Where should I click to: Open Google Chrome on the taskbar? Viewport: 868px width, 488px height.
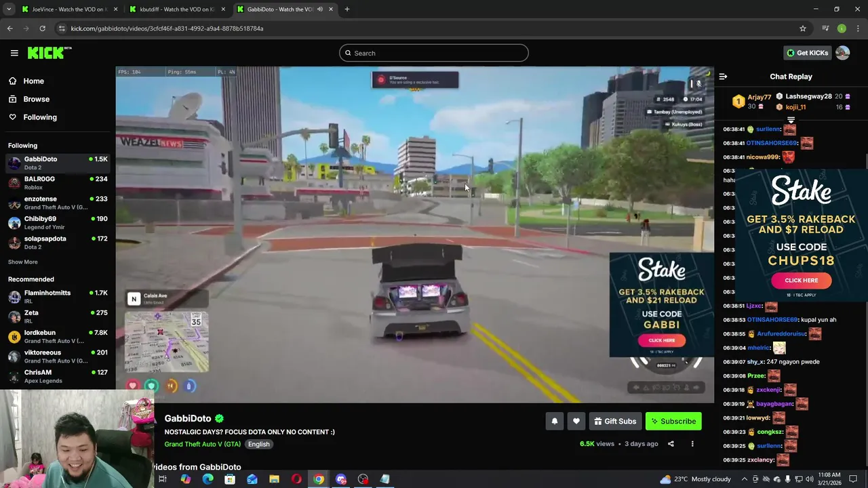[319, 479]
